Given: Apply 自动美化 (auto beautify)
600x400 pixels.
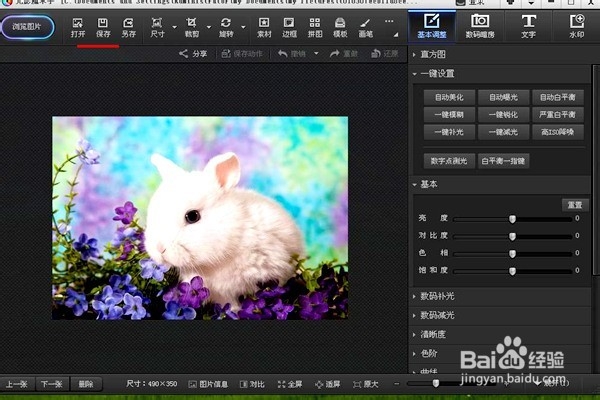Looking at the screenshot, I should click(x=449, y=97).
